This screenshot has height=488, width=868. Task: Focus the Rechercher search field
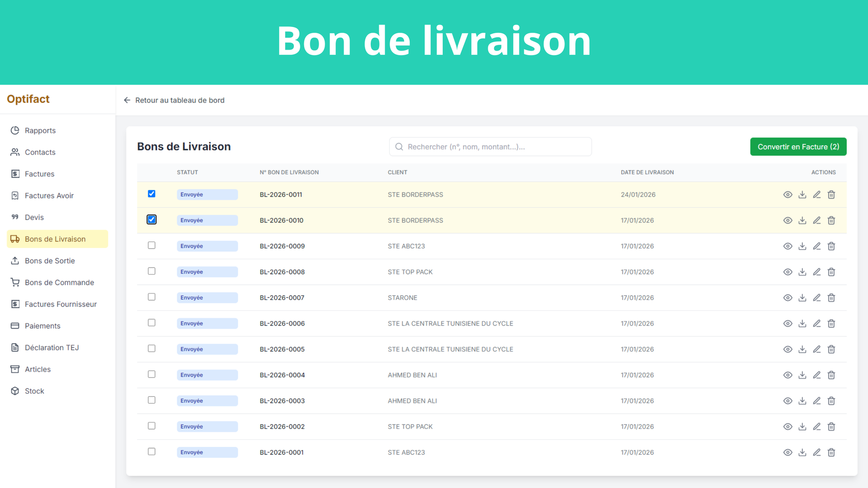tap(491, 147)
